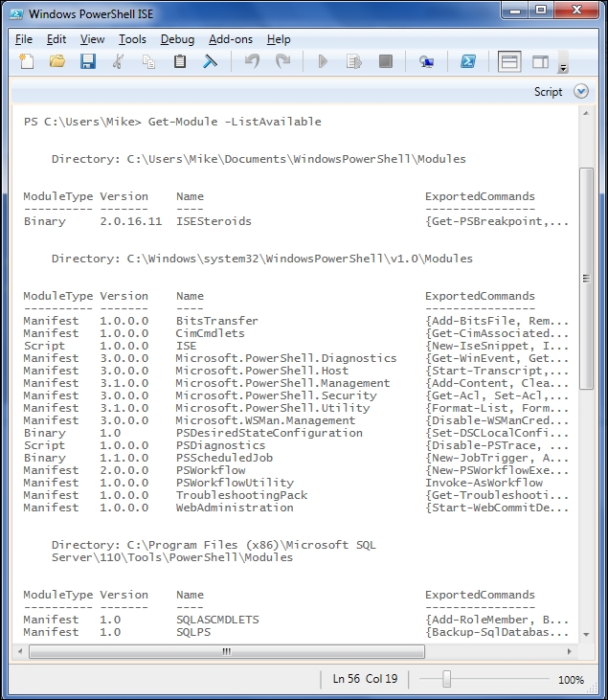Viewport: 608px width, 700px height.
Task: Click the PSDiagnostics module name
Action: pos(220,445)
